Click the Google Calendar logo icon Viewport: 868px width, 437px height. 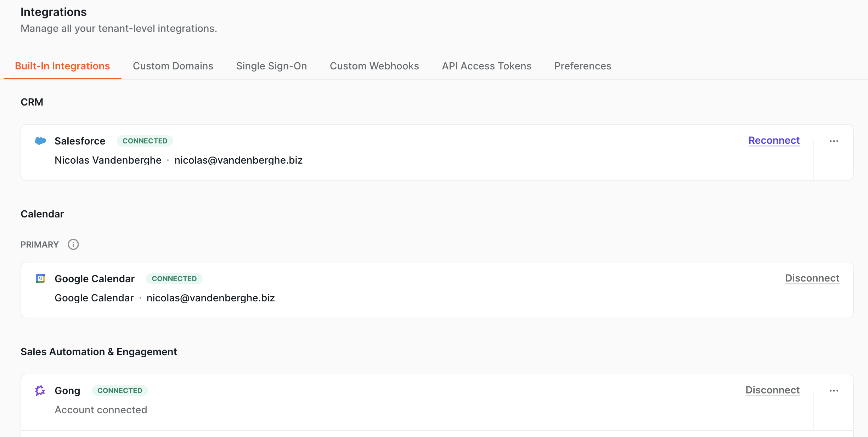40,279
